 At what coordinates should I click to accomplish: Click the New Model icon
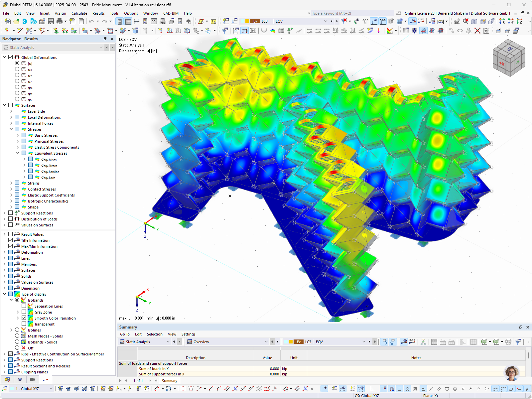(7, 21)
